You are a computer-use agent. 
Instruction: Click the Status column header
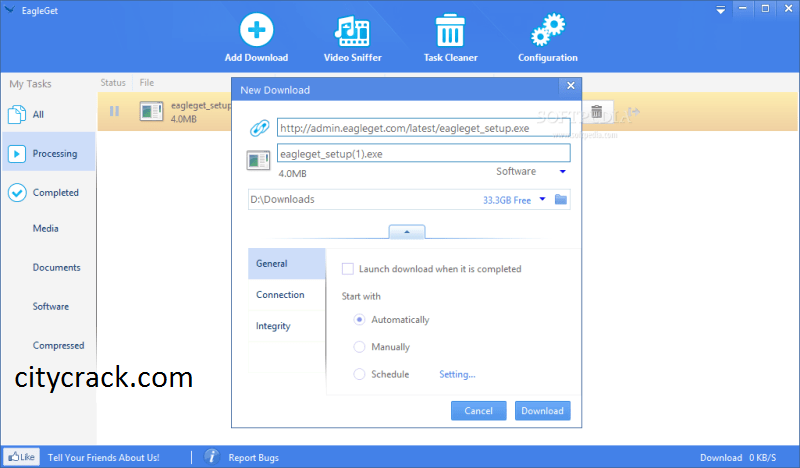point(113,82)
